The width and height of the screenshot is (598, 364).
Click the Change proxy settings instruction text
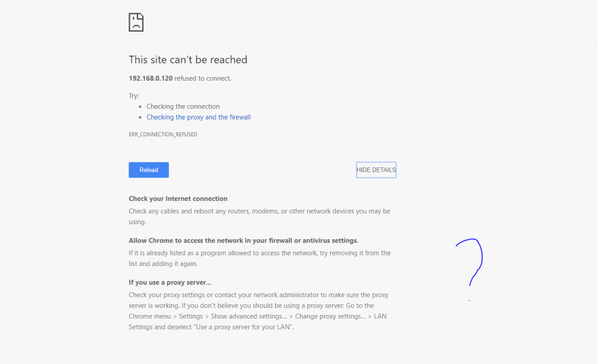click(x=330, y=316)
